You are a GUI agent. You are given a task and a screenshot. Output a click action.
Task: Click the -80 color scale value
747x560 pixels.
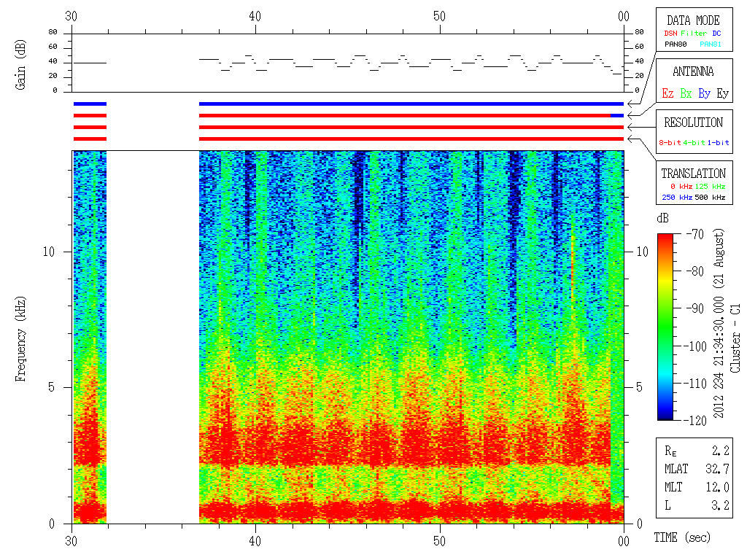(x=695, y=271)
